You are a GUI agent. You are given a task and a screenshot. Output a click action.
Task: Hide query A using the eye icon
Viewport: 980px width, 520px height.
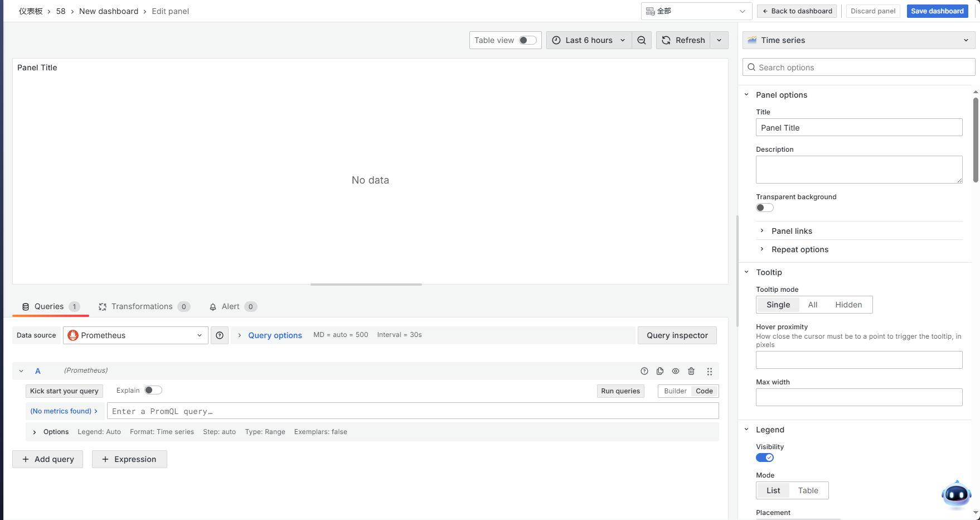(x=676, y=371)
